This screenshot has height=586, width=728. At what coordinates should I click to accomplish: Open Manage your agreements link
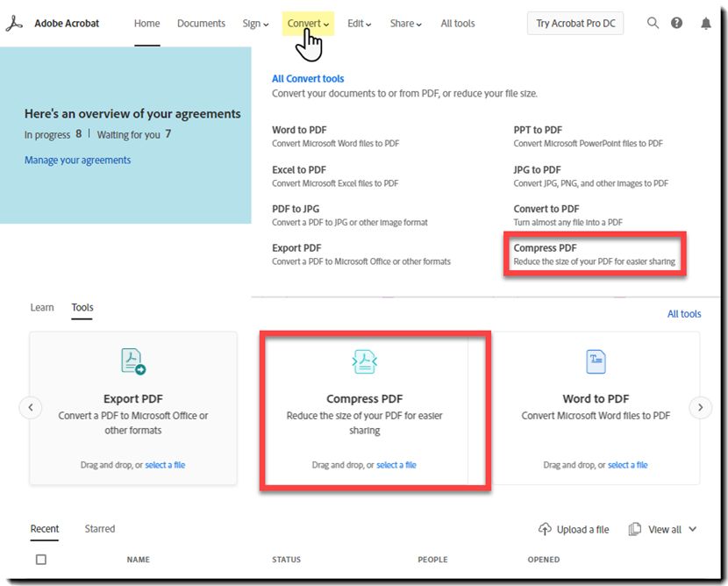[x=77, y=161]
